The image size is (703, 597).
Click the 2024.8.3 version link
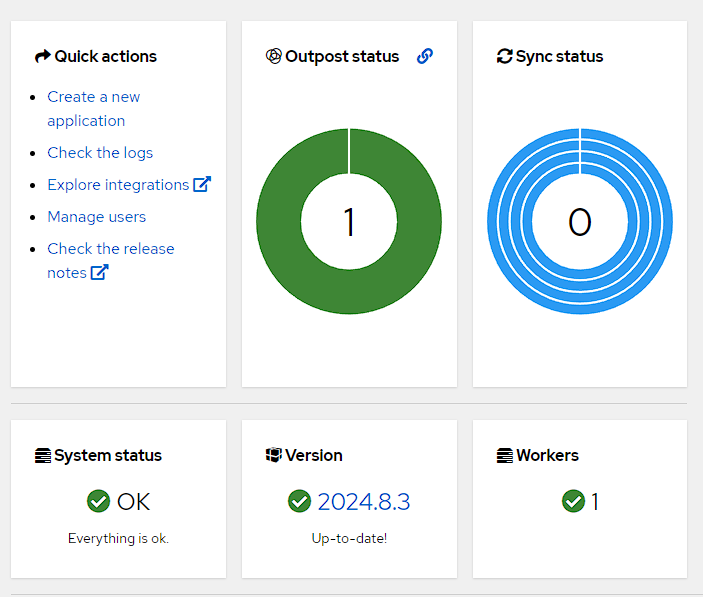(x=364, y=501)
